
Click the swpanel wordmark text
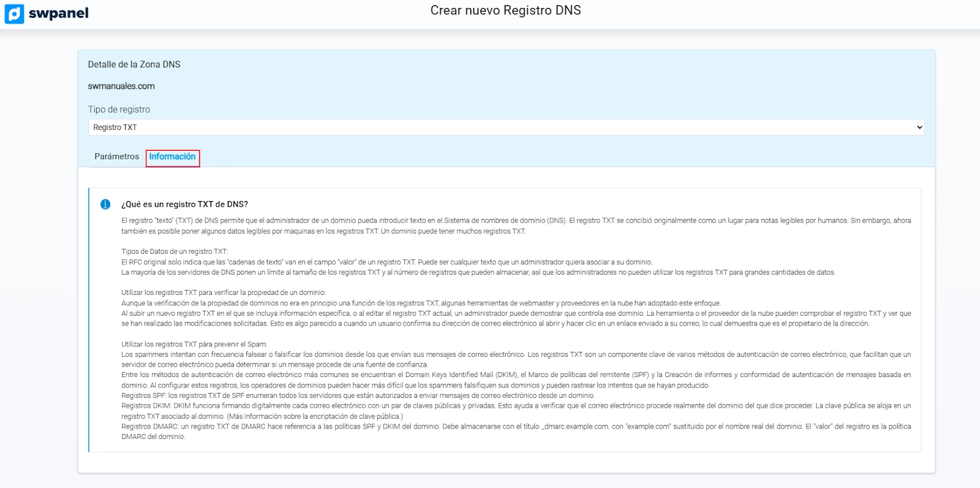(58, 13)
